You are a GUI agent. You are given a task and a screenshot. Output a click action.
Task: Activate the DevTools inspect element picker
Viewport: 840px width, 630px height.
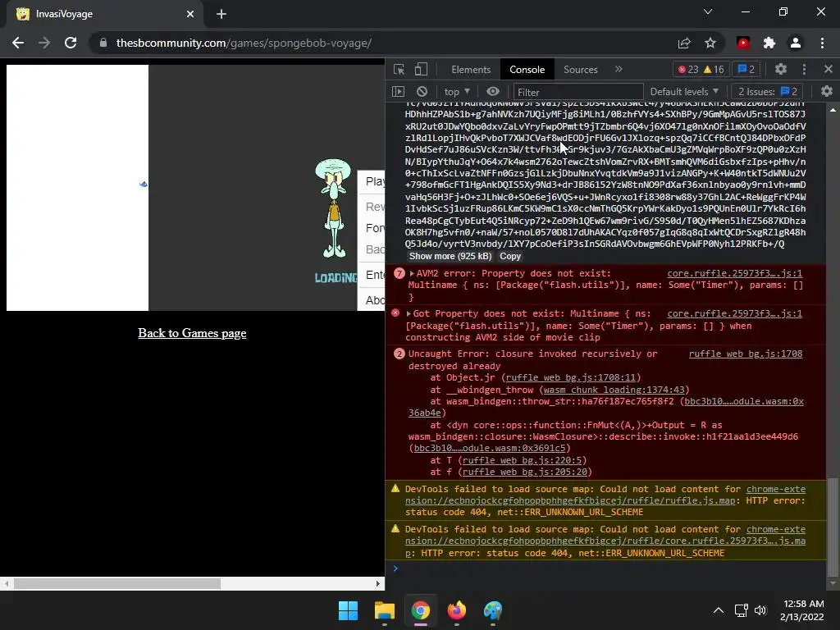click(399, 69)
